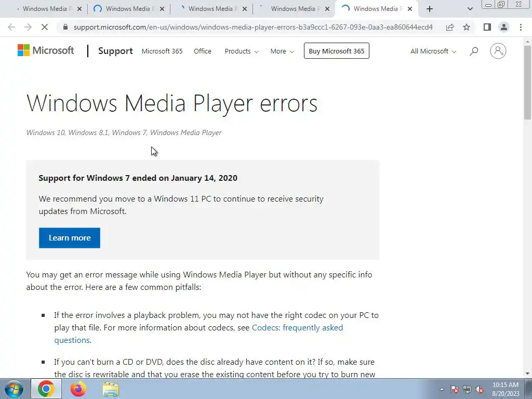Expand the More dropdown menu
The image size is (532, 399).
point(282,51)
